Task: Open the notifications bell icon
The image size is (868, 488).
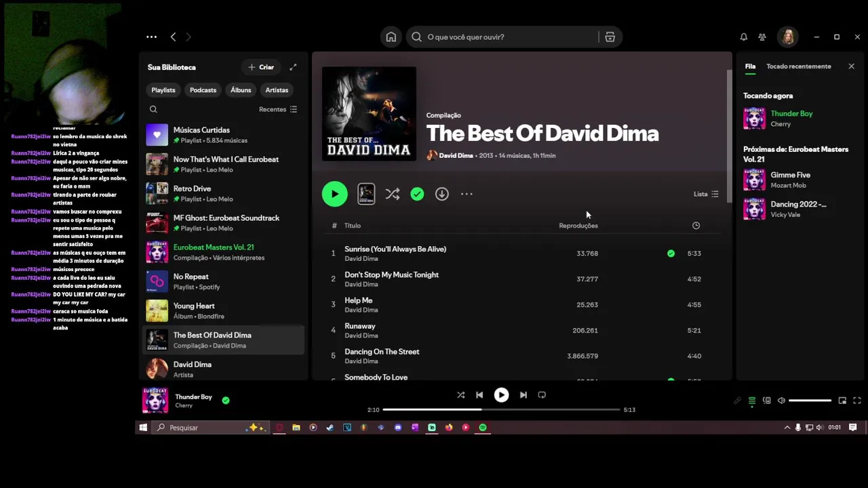Action: pyautogui.click(x=743, y=37)
